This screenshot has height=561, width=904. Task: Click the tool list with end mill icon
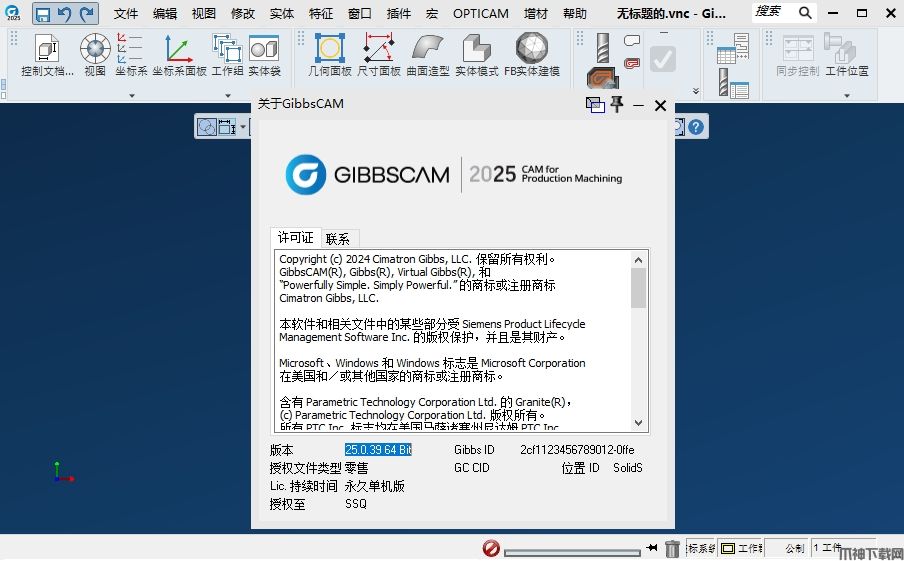click(733, 83)
